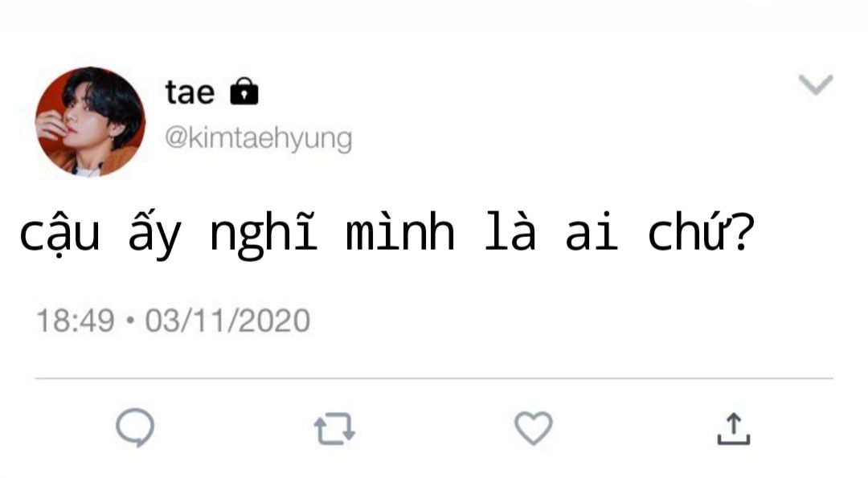
Task: Open the share tweet icon
Action: (733, 428)
